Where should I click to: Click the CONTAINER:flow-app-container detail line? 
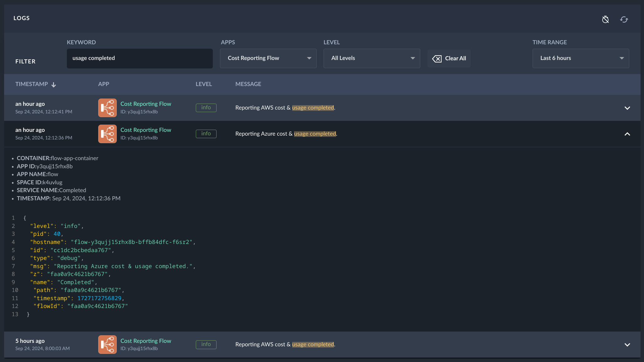pyautogui.click(x=57, y=158)
